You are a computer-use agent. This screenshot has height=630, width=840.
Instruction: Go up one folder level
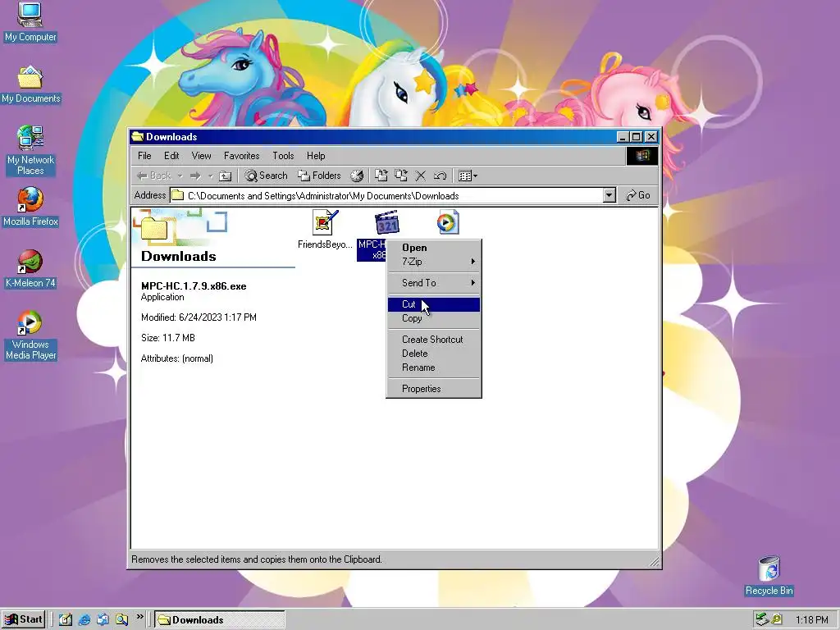(226, 176)
